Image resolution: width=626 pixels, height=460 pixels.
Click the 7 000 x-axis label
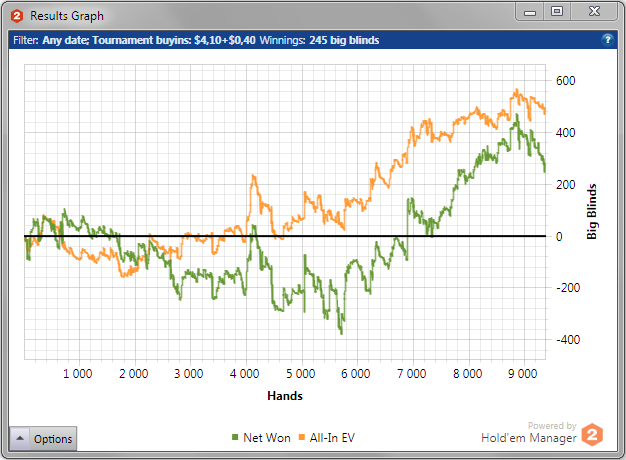point(412,374)
